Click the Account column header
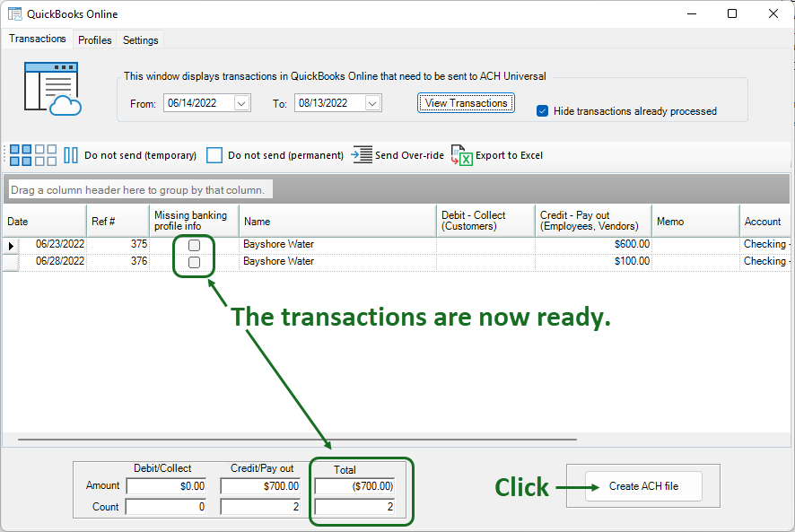 (765, 221)
